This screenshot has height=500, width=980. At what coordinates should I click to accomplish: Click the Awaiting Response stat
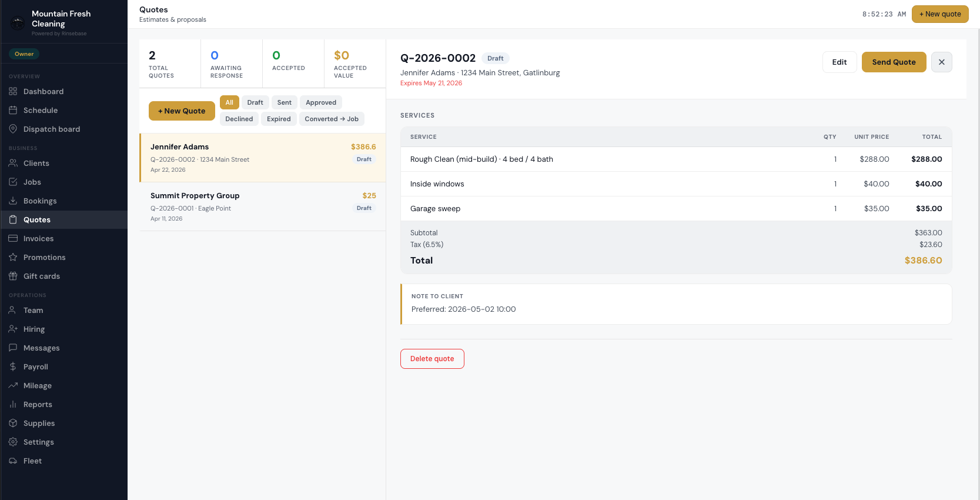tap(232, 64)
